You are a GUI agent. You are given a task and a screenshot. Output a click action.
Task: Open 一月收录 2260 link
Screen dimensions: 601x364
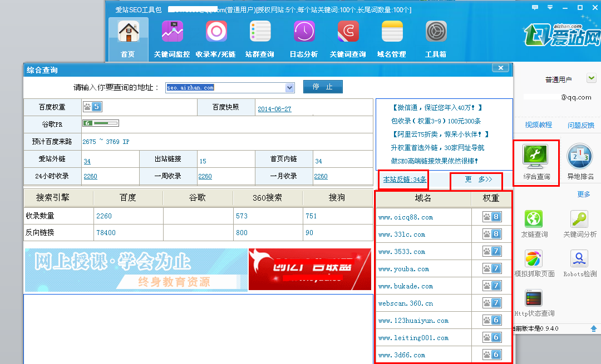(321, 177)
